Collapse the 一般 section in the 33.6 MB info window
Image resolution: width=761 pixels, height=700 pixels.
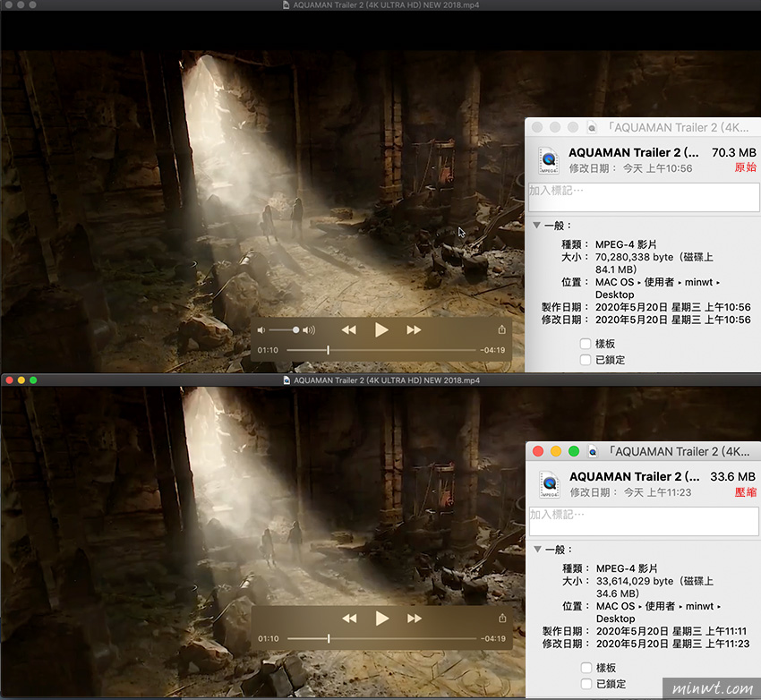pos(537,549)
